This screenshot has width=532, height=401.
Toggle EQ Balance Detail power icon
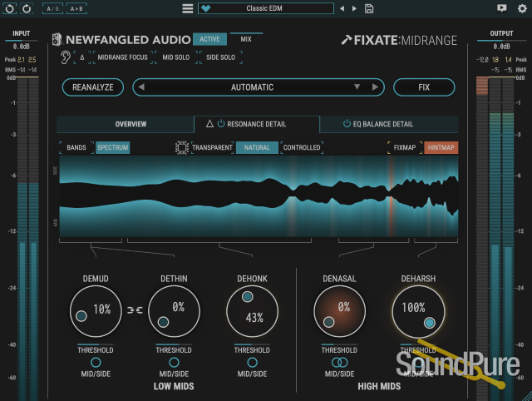pyautogui.click(x=347, y=124)
